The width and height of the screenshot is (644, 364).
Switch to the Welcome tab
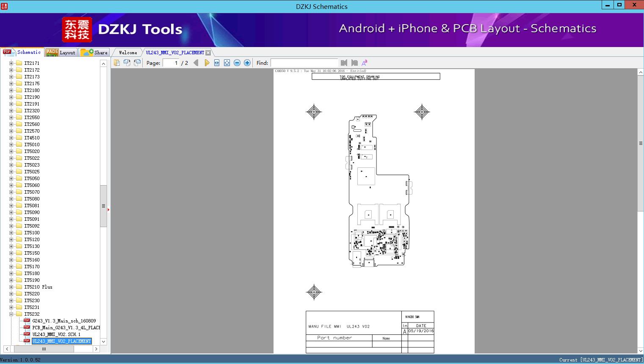tap(128, 53)
